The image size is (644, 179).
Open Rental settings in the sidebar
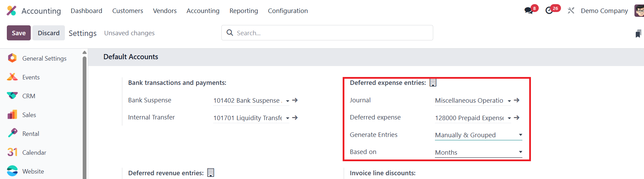(31, 134)
